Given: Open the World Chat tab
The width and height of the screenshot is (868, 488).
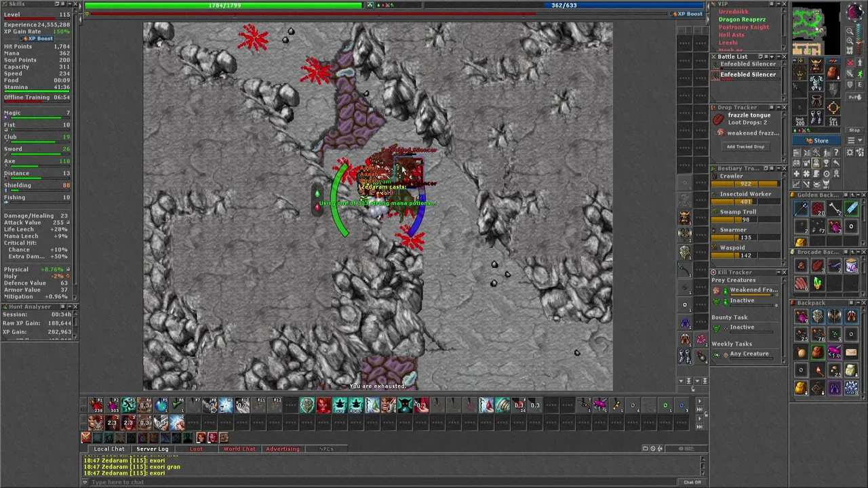Looking at the screenshot, I should tap(239, 449).
